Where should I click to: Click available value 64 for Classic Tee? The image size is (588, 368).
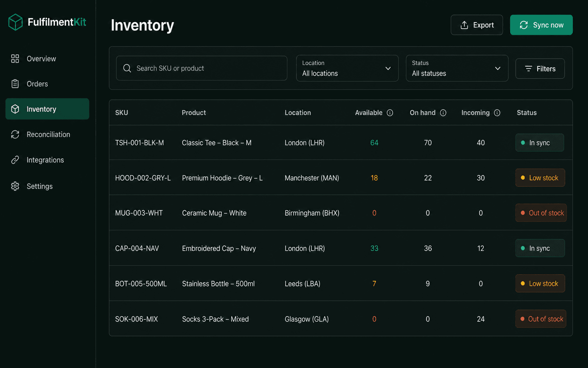point(374,143)
